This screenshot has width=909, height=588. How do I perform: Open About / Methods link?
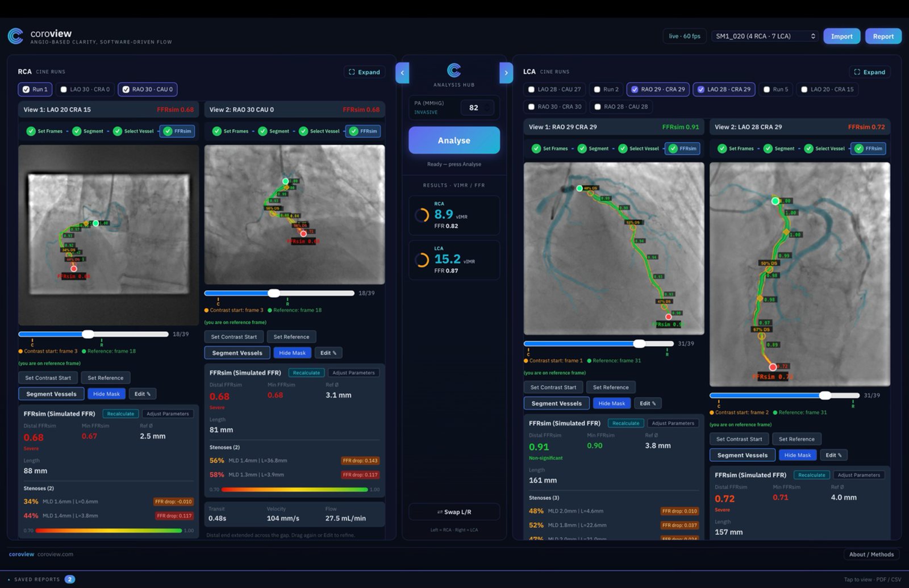872,554
